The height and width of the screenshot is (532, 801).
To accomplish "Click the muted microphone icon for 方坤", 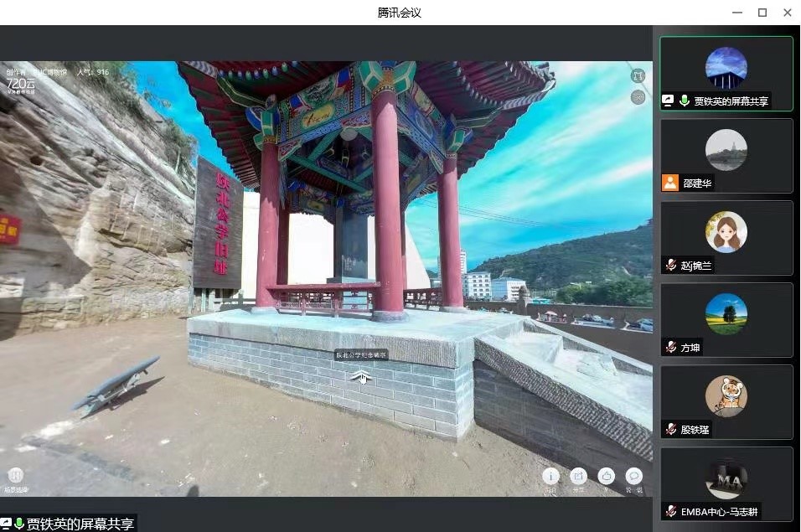I will click(670, 347).
